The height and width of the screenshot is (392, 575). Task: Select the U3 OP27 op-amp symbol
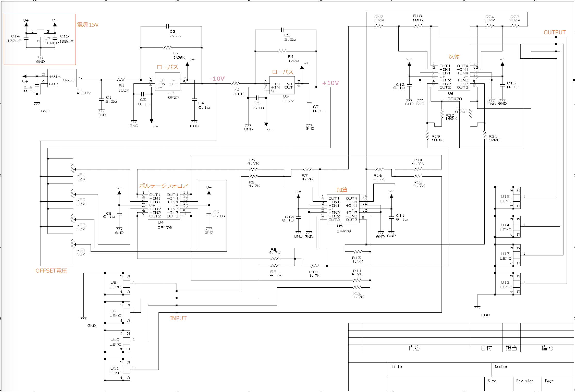click(x=282, y=85)
